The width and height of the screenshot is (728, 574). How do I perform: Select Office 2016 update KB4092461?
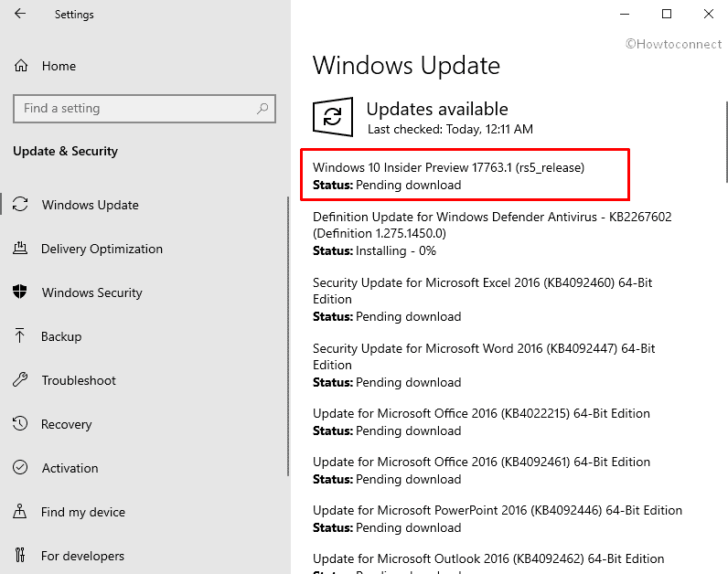[481, 462]
